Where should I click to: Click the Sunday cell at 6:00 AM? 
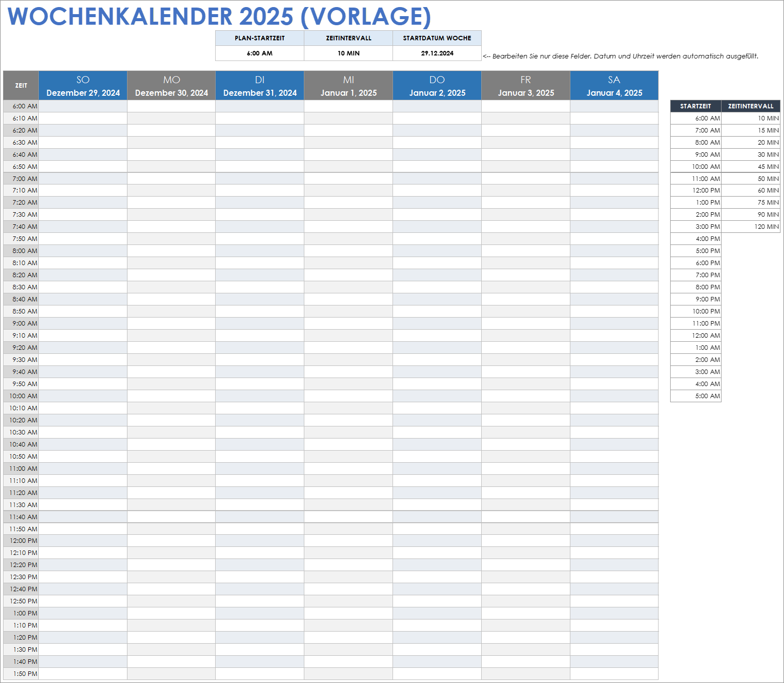[x=83, y=106]
